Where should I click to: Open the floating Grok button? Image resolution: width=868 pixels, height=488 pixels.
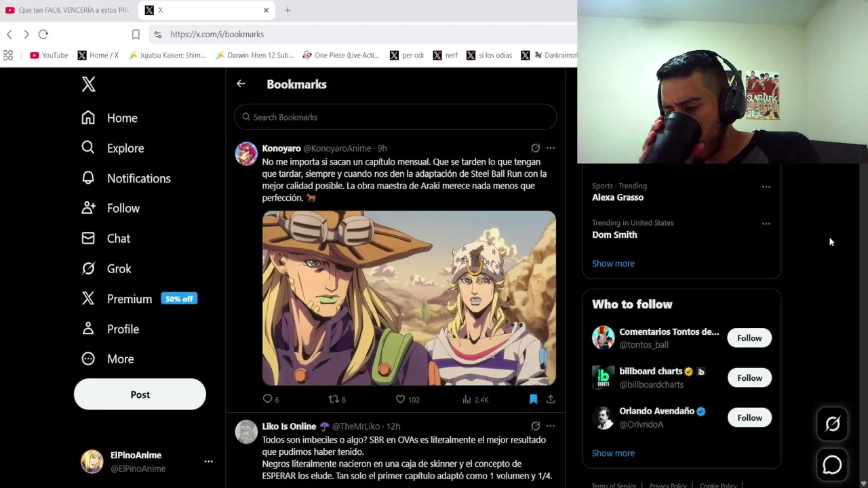[x=832, y=424]
